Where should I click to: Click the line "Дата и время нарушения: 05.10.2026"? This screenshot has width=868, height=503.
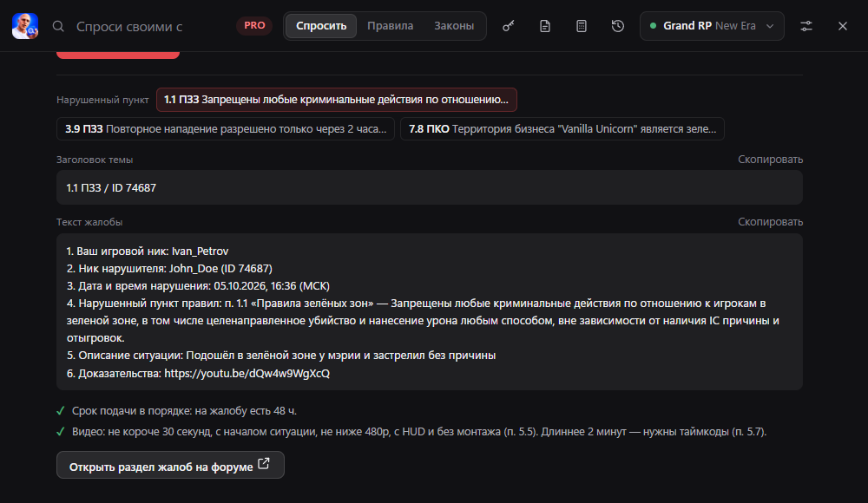point(198,286)
